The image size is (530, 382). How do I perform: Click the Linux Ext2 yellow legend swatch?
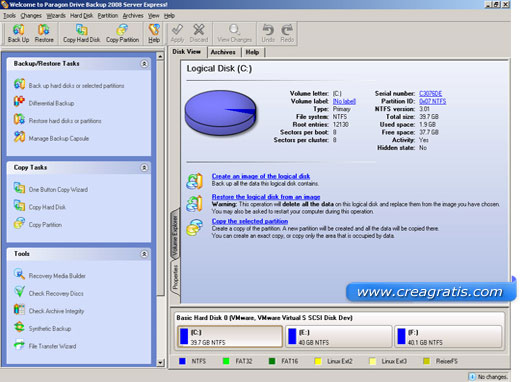pyautogui.click(x=318, y=361)
